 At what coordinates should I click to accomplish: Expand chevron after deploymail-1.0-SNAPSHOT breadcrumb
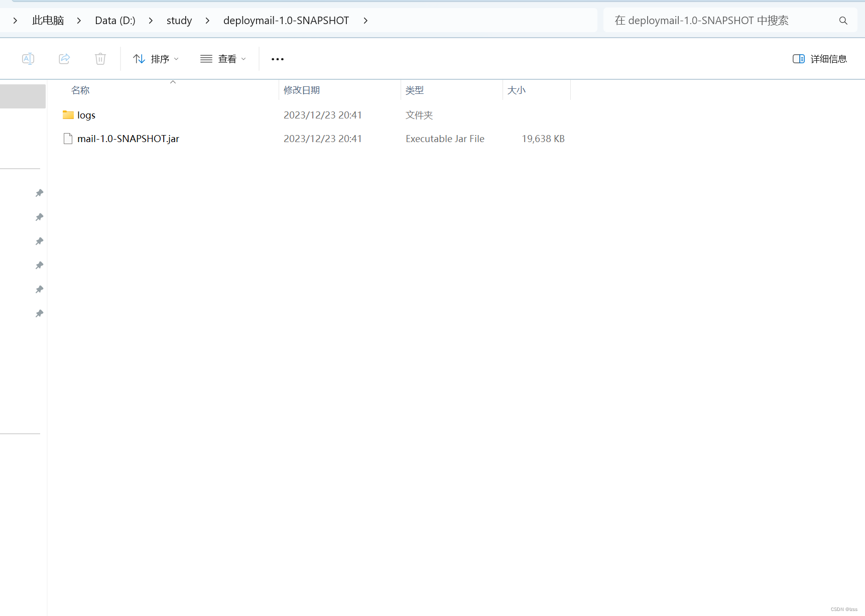coord(365,21)
